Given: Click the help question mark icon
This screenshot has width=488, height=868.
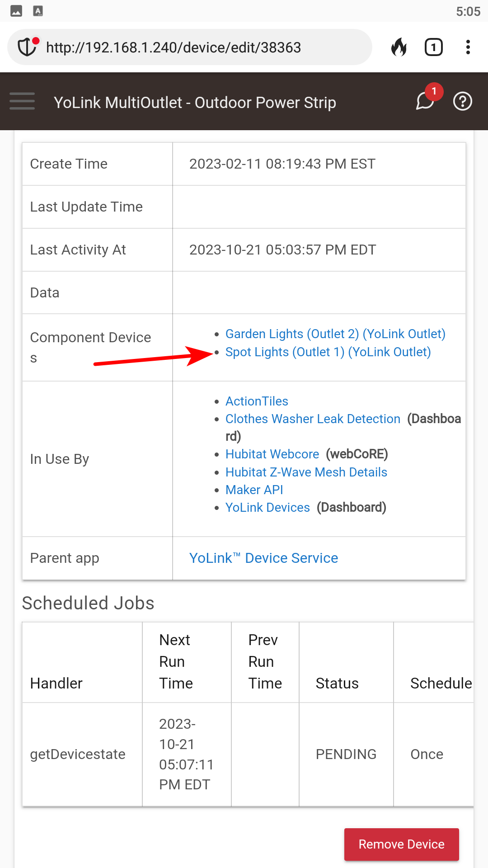Looking at the screenshot, I should (x=463, y=101).
